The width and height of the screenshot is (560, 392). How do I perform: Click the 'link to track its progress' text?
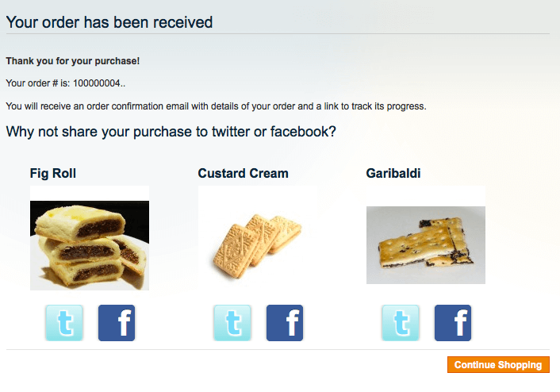click(374, 106)
